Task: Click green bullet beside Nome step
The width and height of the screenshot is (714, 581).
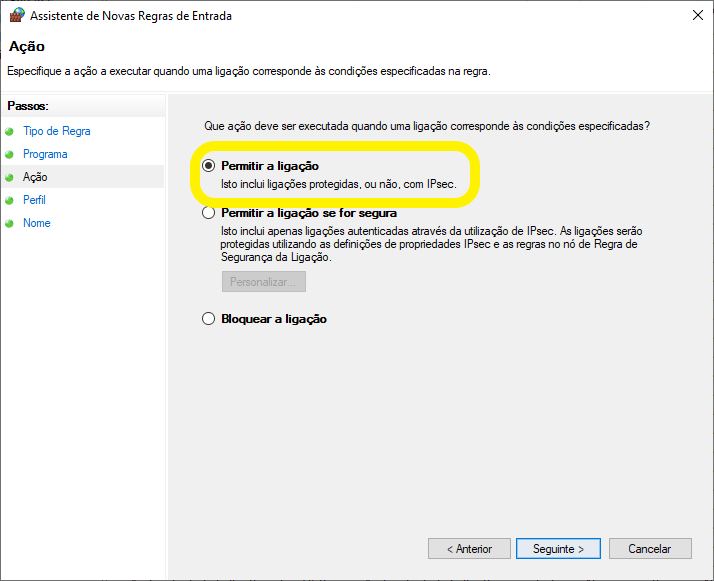Action: coord(10,223)
